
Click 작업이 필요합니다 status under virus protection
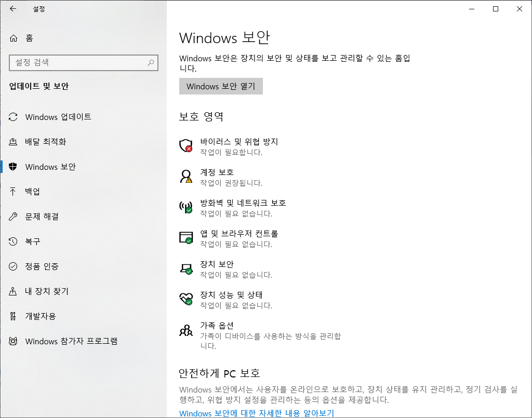[231, 152]
